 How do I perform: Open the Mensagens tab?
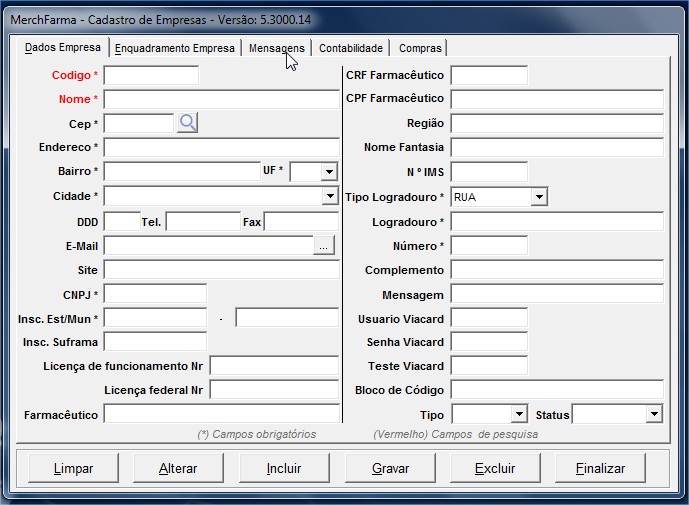click(277, 48)
